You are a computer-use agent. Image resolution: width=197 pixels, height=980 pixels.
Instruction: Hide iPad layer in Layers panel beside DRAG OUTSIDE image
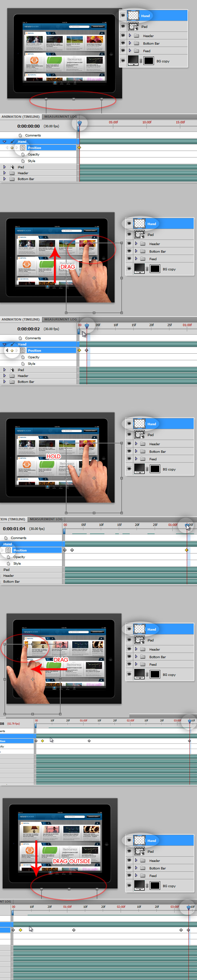(x=129, y=851)
